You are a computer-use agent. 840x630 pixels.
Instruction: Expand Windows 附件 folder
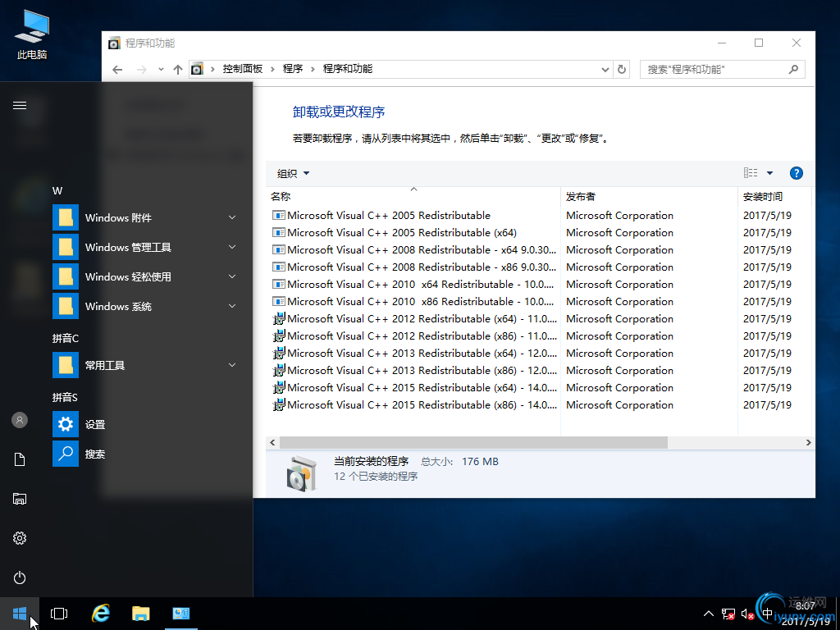tap(146, 217)
